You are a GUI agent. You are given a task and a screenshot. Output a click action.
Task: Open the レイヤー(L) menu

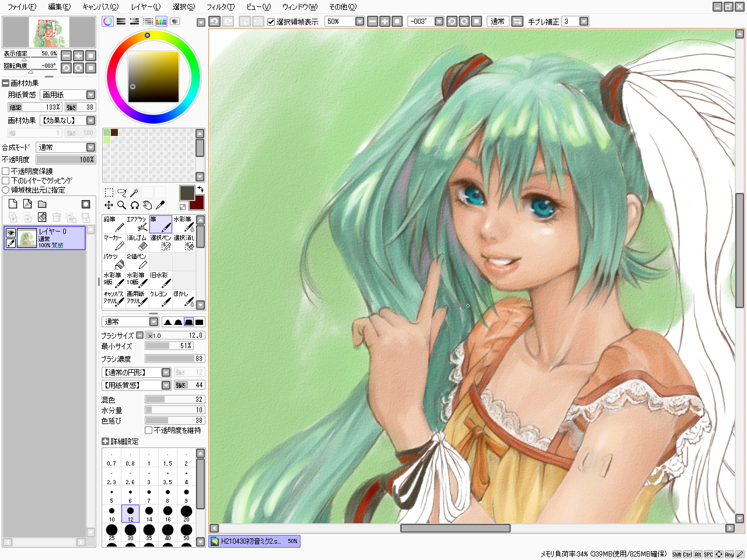point(145,7)
